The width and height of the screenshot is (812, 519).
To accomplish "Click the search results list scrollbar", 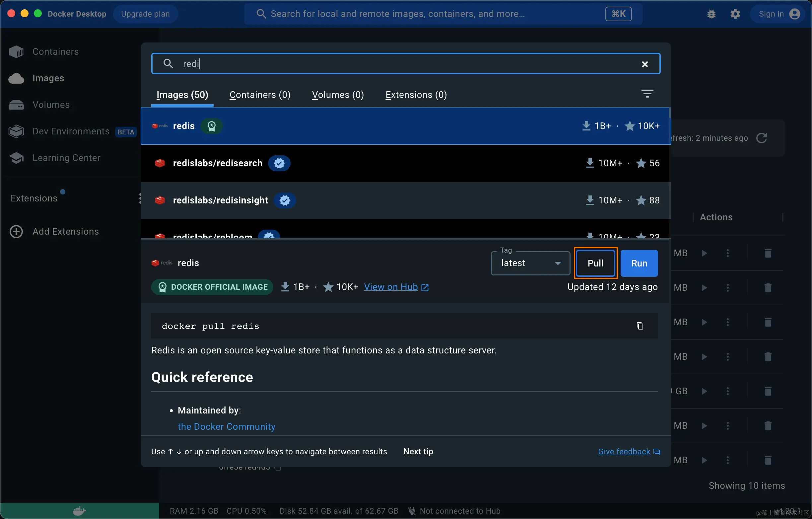I will click(x=670, y=113).
